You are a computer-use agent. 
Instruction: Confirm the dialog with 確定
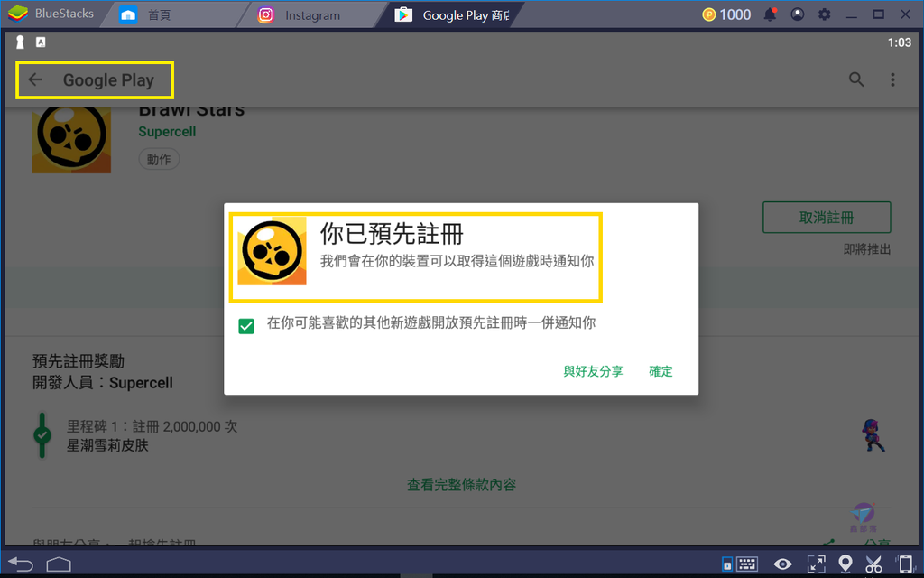[661, 371]
